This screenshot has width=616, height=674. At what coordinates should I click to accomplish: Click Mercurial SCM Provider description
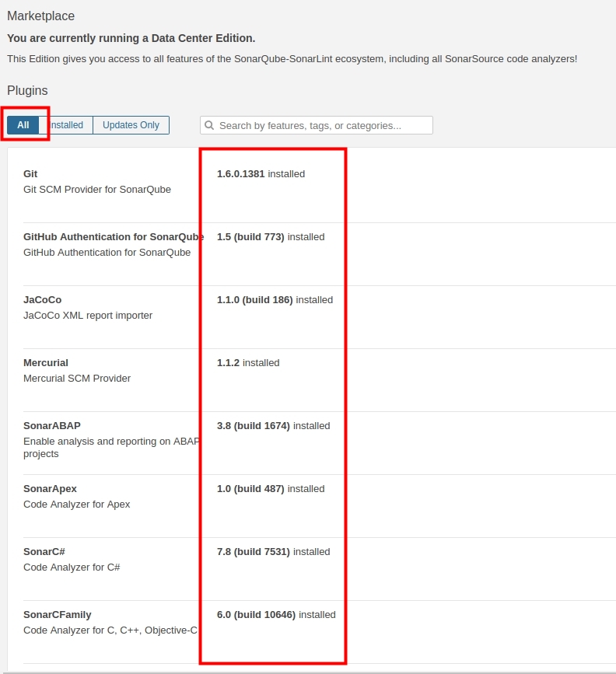(x=77, y=379)
